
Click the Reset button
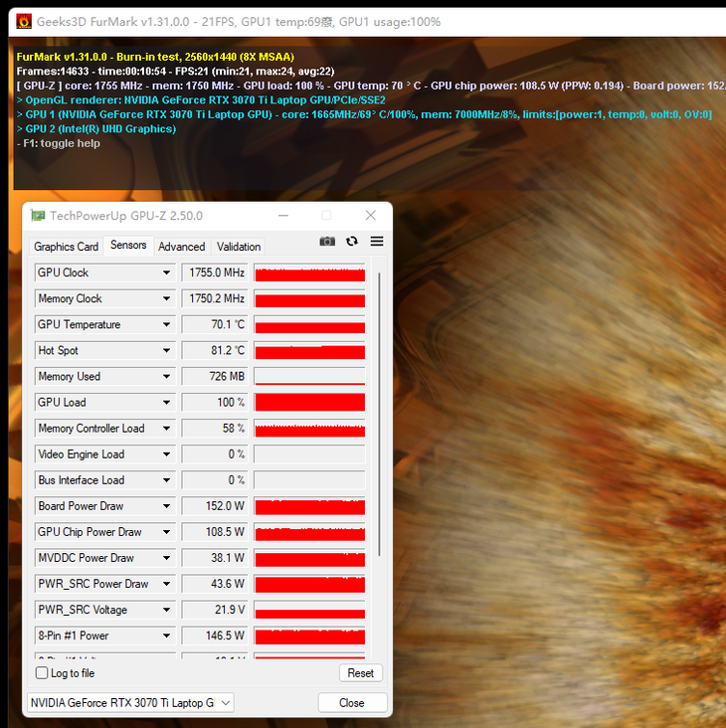(361, 672)
